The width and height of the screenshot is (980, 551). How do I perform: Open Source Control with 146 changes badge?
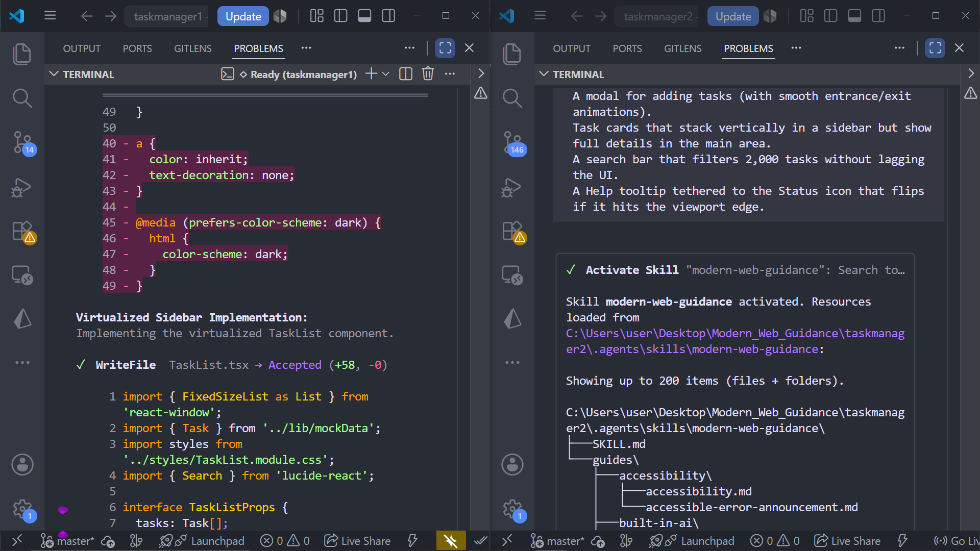click(512, 143)
